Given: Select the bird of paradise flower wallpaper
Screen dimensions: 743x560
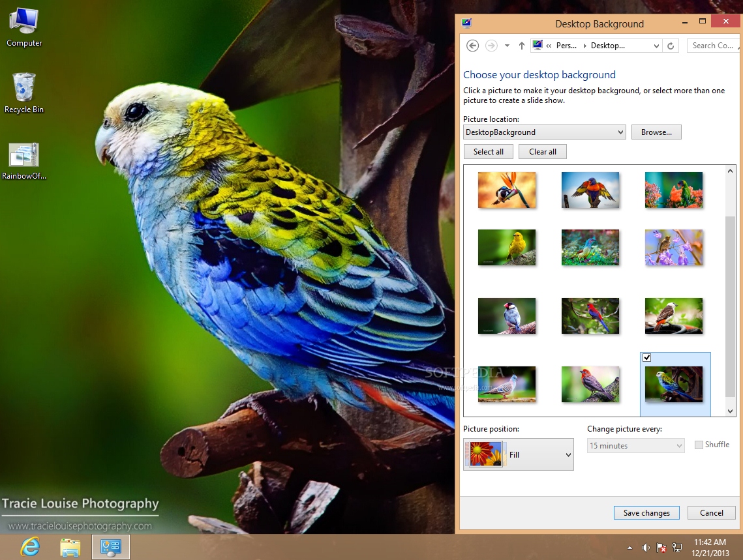Looking at the screenshot, I should pyautogui.click(x=507, y=190).
